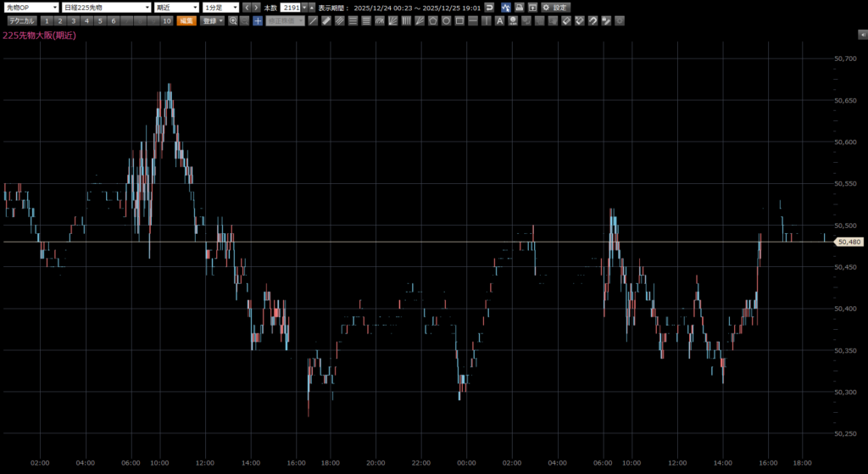Open 設定 settings button
The image size is (868, 474).
(x=556, y=7)
